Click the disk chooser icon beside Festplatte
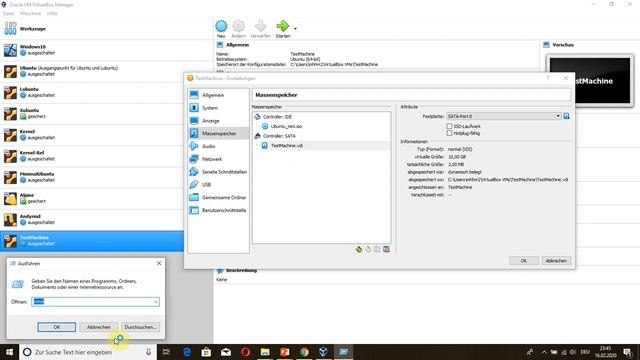This screenshot has width=640, height=360. click(567, 116)
